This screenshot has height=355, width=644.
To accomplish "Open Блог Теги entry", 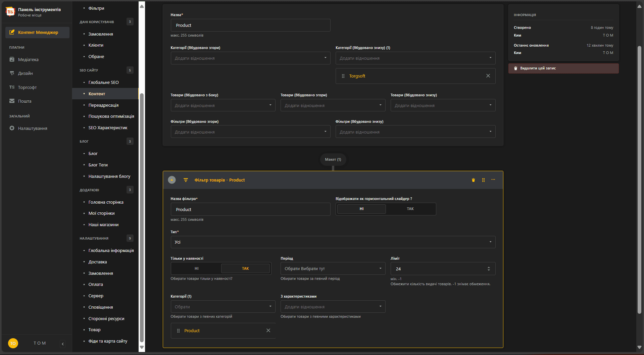I will (98, 165).
